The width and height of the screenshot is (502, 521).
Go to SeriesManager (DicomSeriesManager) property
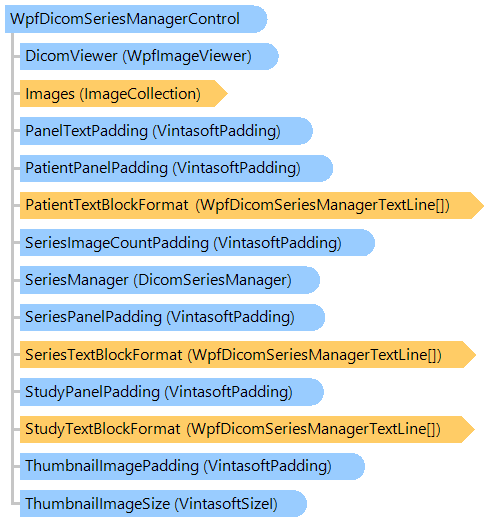170,280
